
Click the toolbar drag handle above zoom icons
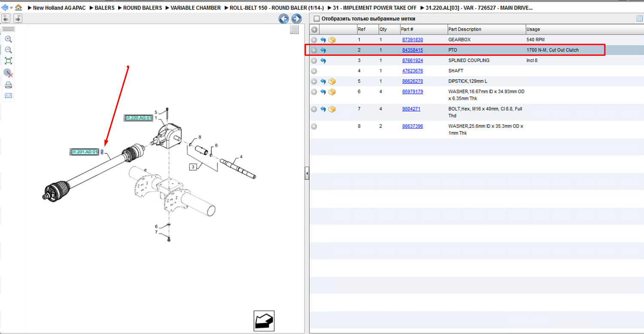click(8, 29)
